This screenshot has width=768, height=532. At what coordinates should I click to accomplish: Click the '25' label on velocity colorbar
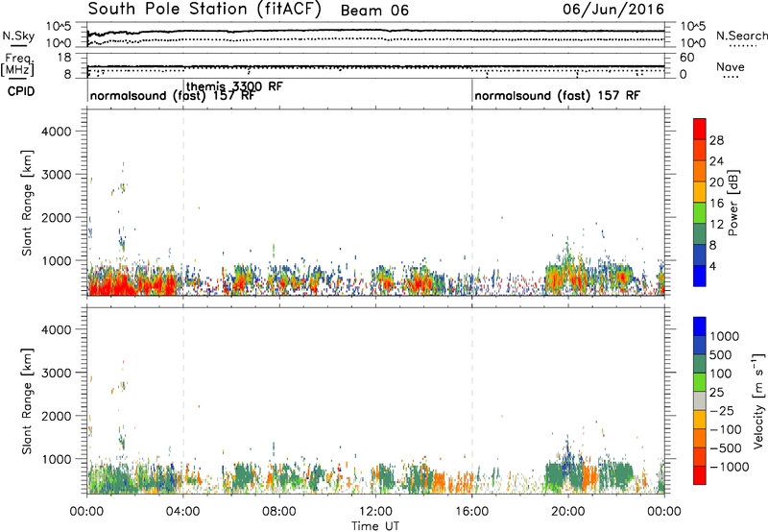(x=717, y=393)
